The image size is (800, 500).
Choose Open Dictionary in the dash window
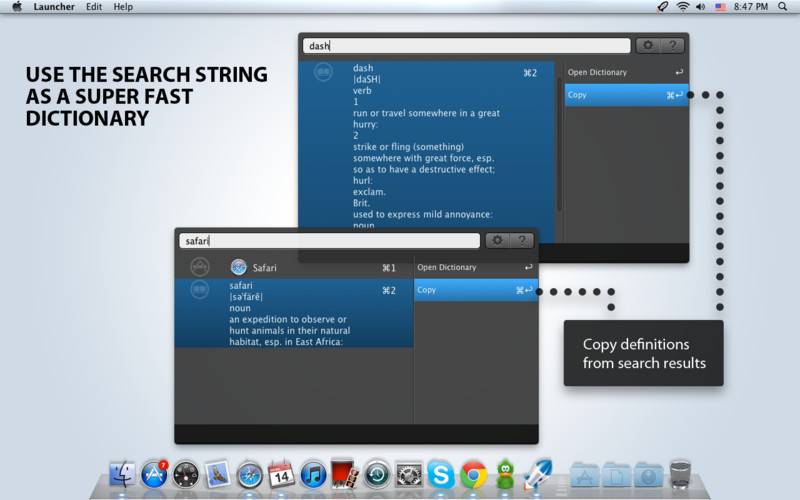pyautogui.click(x=626, y=72)
